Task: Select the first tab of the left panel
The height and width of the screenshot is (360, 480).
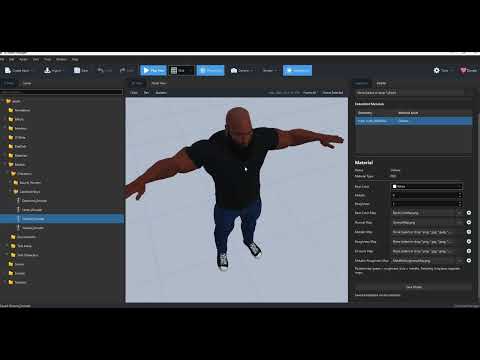Action: coord(9,83)
